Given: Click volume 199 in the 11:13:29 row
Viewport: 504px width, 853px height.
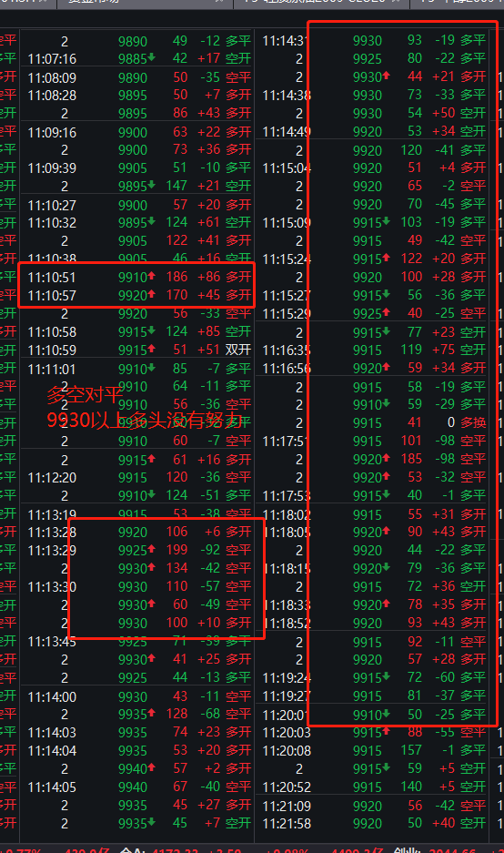Looking at the screenshot, I should (x=176, y=550).
